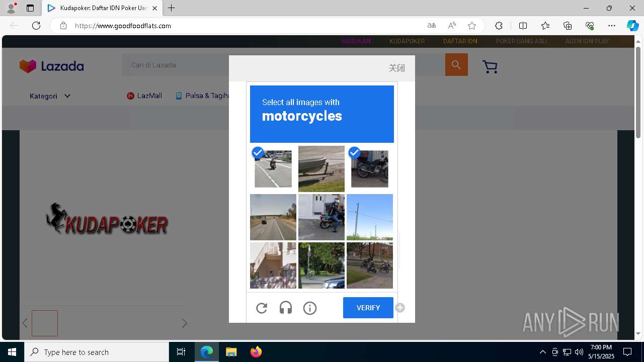The height and width of the screenshot is (362, 644).
Task: Select the red-outlined carousel thumbnail
Action: (x=45, y=323)
